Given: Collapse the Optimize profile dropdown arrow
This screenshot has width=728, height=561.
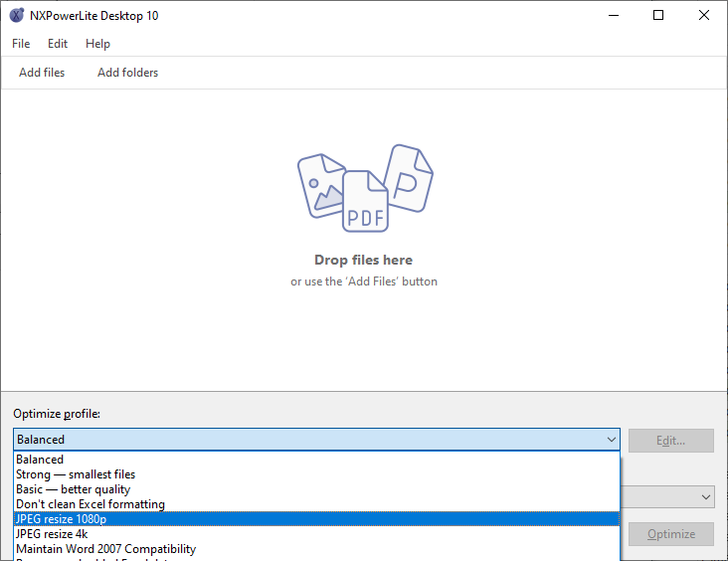Looking at the screenshot, I should click(612, 440).
